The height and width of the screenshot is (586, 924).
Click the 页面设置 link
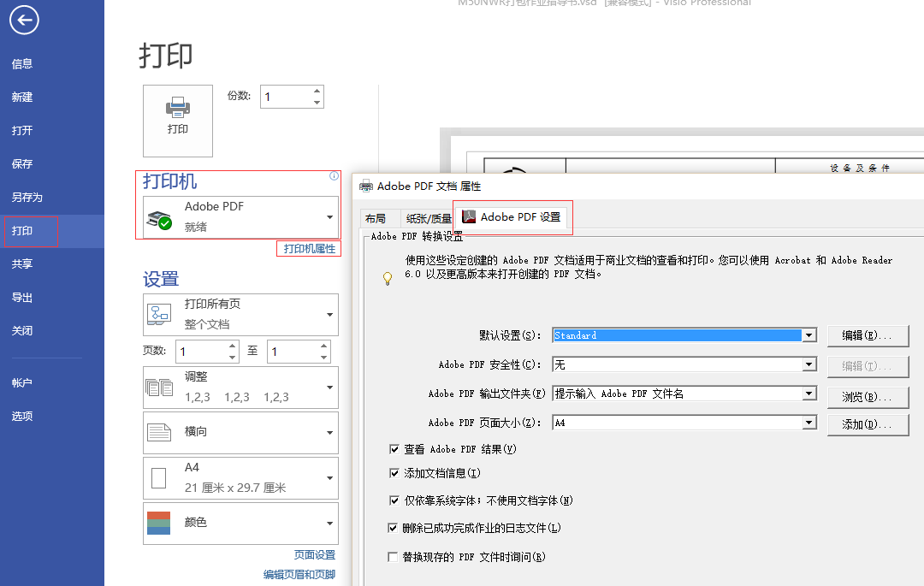315,555
